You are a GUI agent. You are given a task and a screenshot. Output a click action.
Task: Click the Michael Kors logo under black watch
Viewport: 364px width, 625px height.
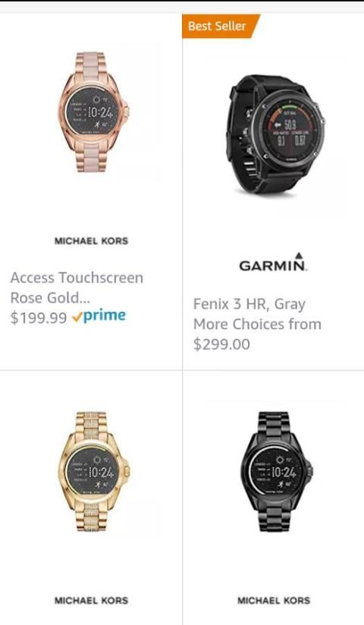pyautogui.click(x=274, y=600)
